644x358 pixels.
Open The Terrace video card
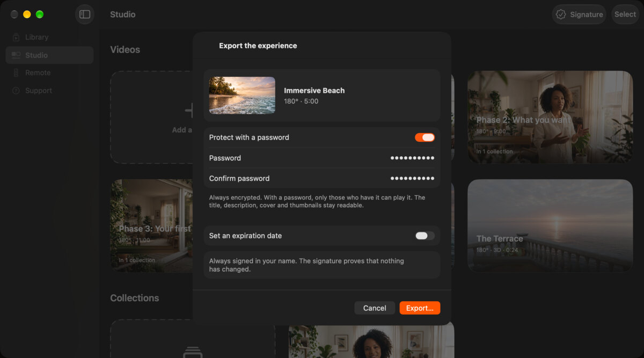550,225
